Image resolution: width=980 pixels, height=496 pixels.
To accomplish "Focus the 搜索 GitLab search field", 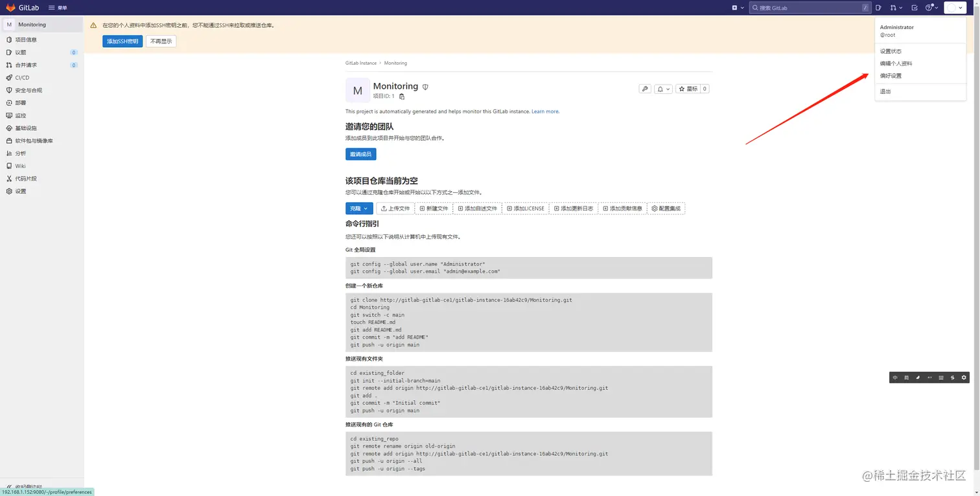I will coord(810,8).
